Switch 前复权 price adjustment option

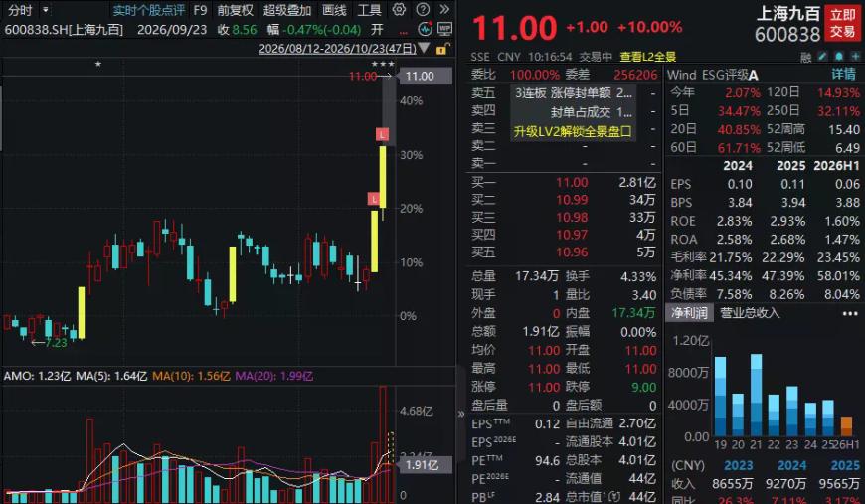pyautogui.click(x=235, y=10)
